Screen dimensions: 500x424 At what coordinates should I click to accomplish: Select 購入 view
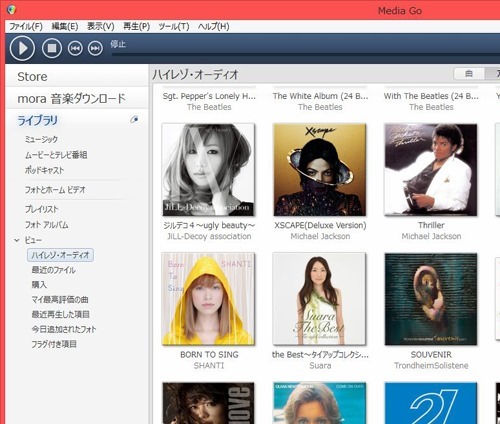[39, 285]
